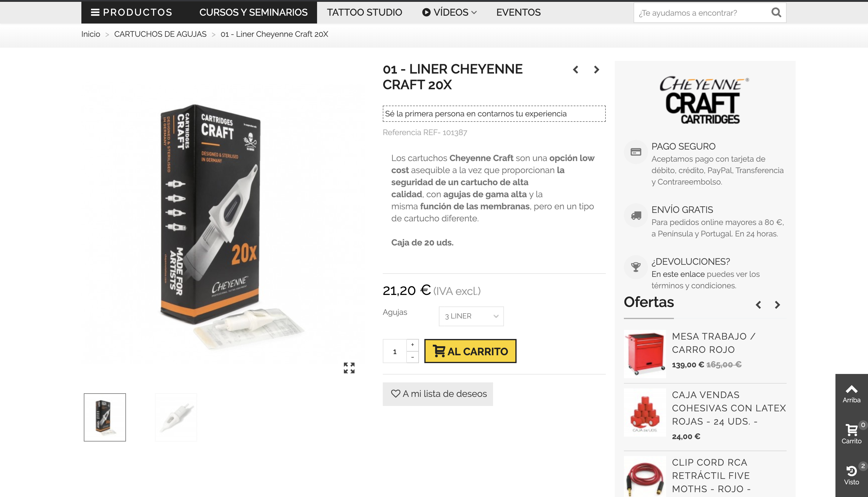Open the Carrito side shortcut
868x497 pixels.
pyautogui.click(x=851, y=433)
